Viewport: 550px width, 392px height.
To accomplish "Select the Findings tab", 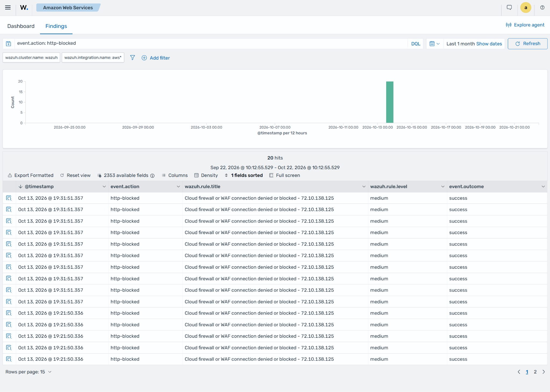I will [56, 26].
